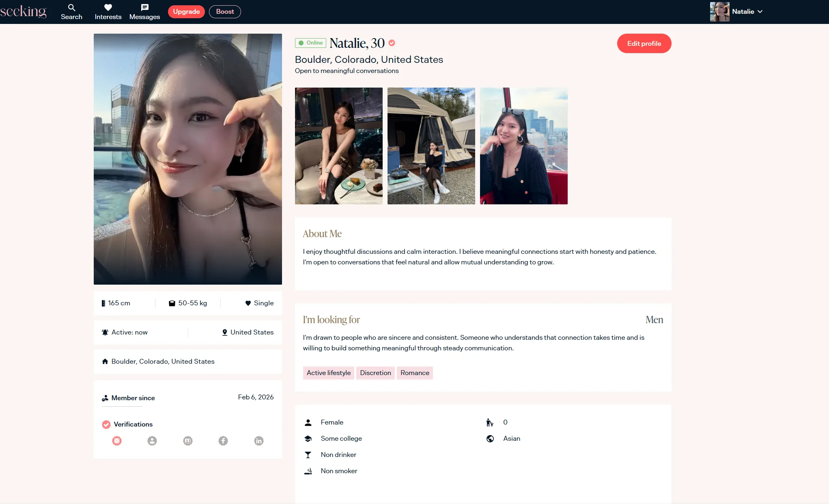
Task: Open the large main profile photo
Action: pos(187,159)
